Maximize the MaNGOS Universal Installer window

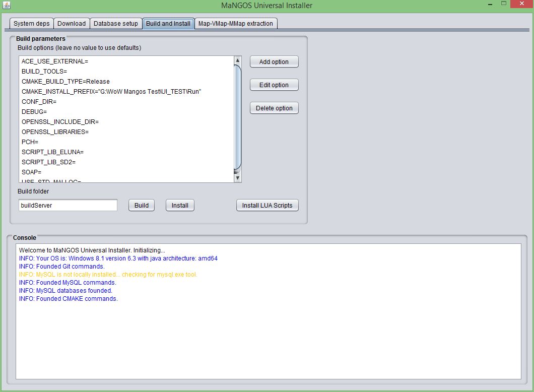[x=504, y=4]
